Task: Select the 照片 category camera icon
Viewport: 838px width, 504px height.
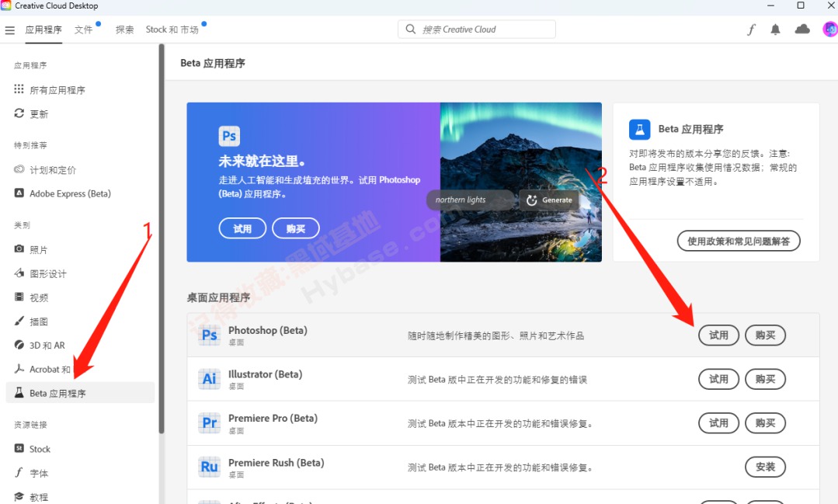Action: point(19,249)
